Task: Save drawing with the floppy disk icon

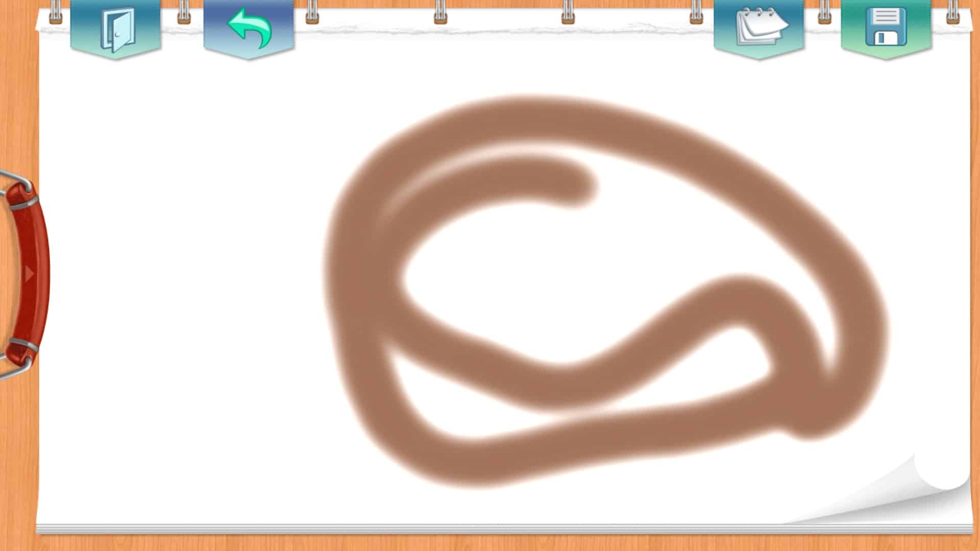Action: (x=886, y=28)
